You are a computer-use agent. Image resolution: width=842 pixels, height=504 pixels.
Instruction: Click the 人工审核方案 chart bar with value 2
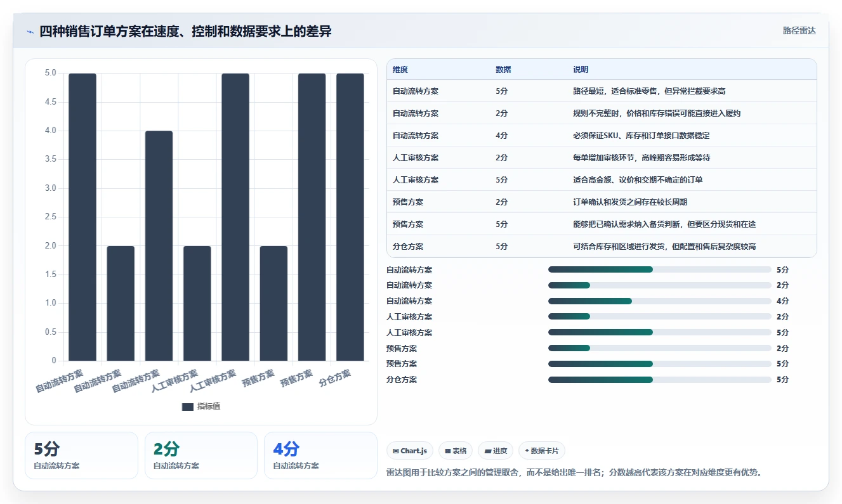197,304
